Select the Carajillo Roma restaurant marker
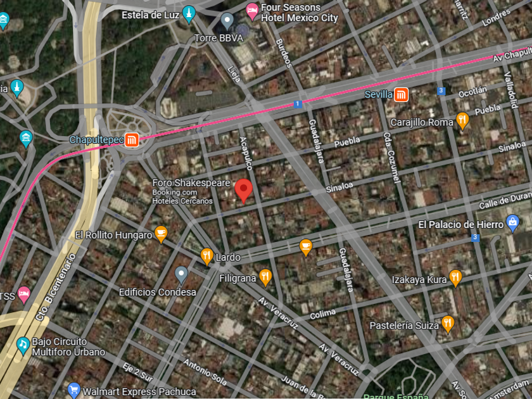The height and width of the screenshot is (399, 532). (x=462, y=121)
